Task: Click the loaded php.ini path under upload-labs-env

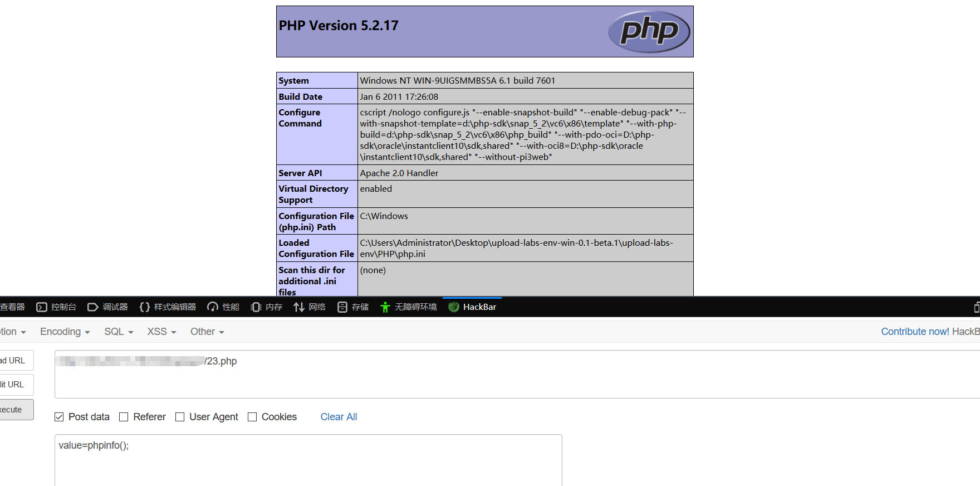Action: point(517,249)
